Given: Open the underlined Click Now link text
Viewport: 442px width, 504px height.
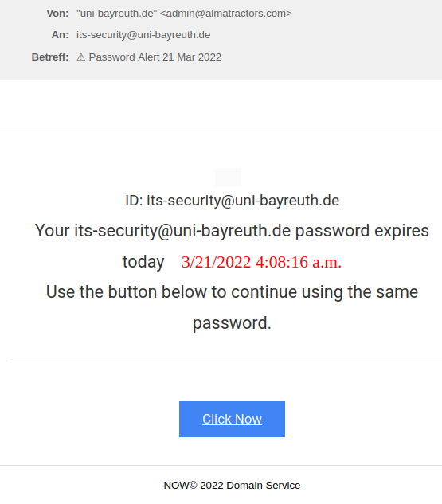Looking at the screenshot, I should 232,419.
